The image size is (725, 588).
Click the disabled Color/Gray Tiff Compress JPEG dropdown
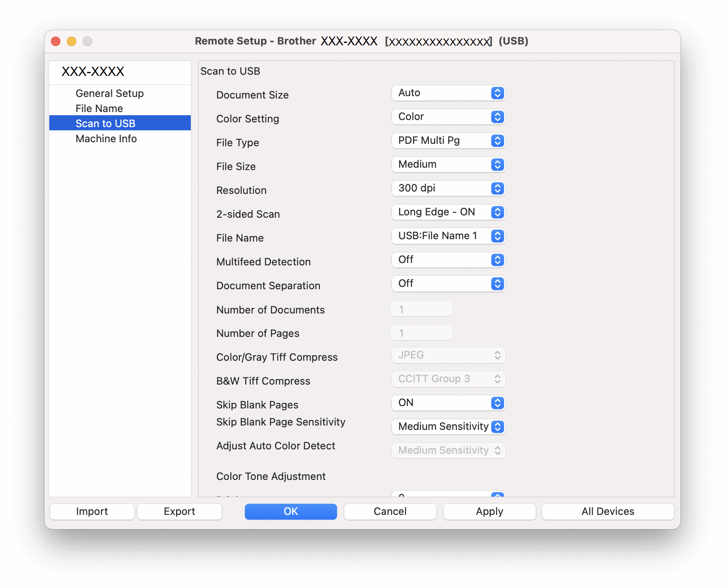coord(448,355)
